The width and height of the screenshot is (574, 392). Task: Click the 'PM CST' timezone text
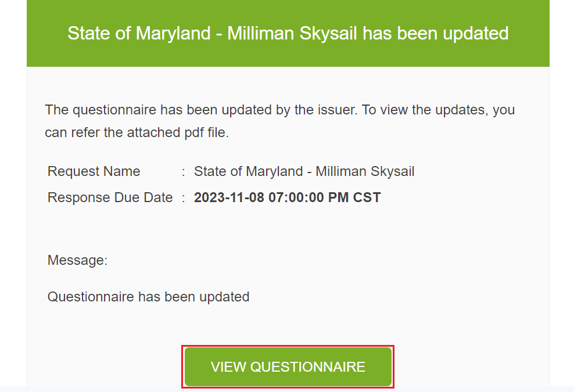354,197
